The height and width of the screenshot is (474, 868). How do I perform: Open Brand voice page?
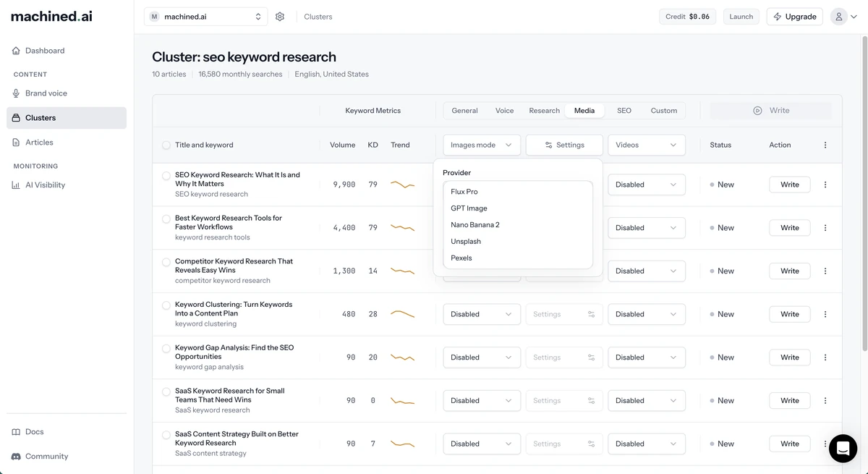(67, 93)
